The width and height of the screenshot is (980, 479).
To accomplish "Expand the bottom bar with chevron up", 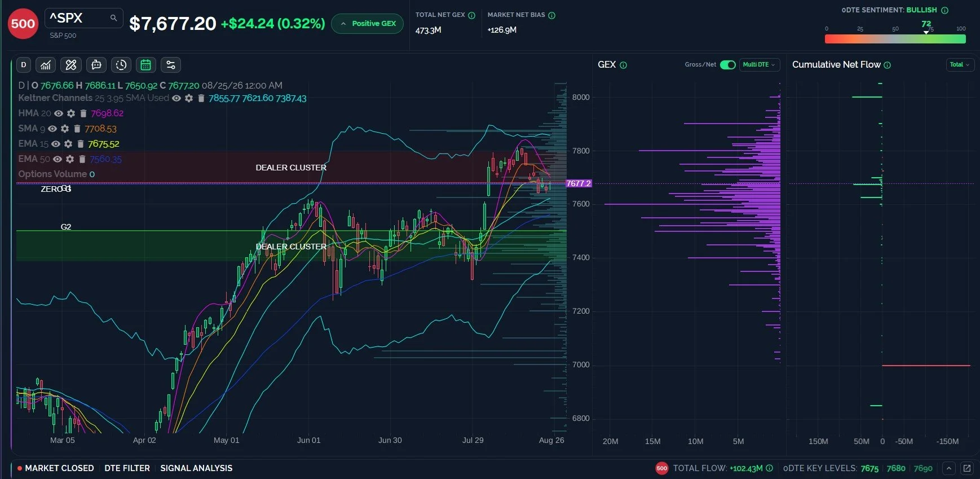I will [949, 468].
